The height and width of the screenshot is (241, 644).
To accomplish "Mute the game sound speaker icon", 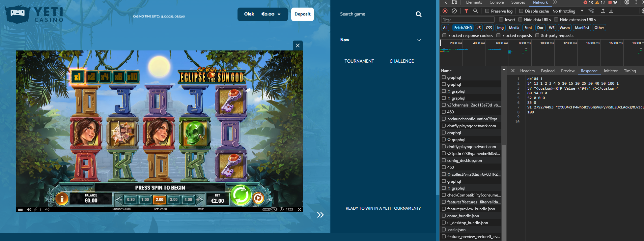I will (x=29, y=209).
